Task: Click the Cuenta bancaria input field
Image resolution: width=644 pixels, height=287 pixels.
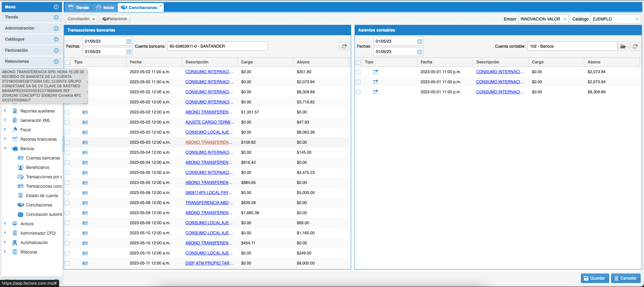Action: (x=217, y=46)
